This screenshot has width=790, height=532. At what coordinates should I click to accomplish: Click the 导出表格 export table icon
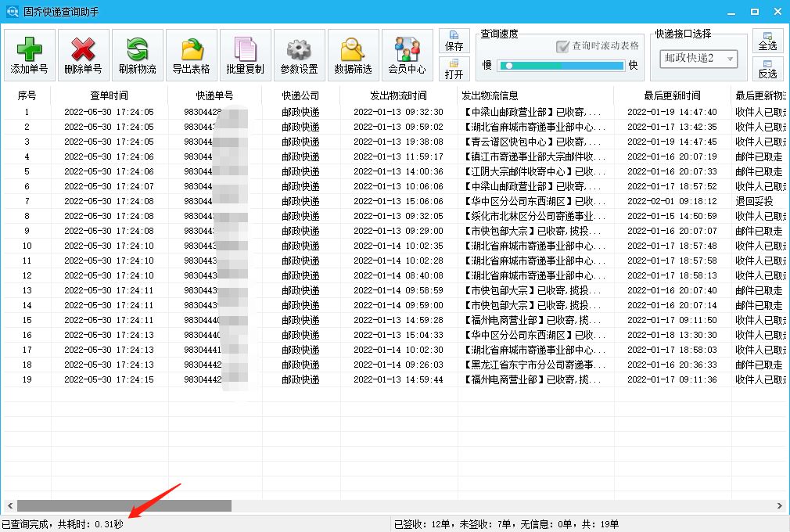192,53
